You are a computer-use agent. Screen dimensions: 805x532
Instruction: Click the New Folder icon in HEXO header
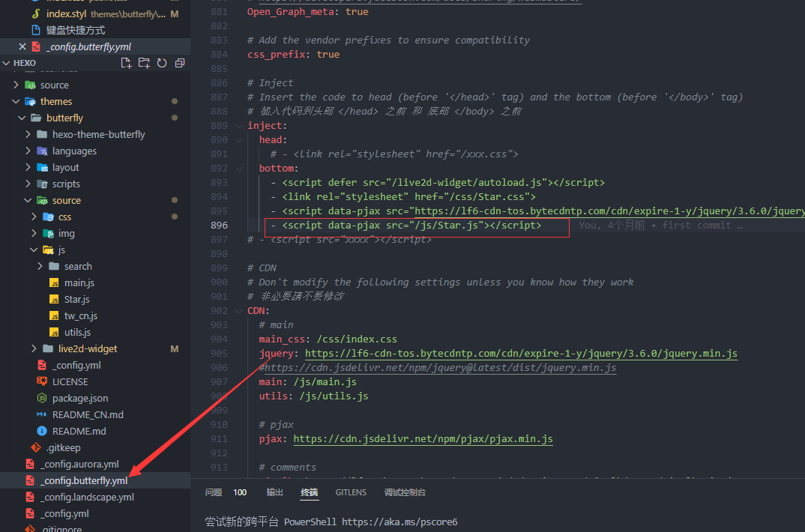pos(144,63)
